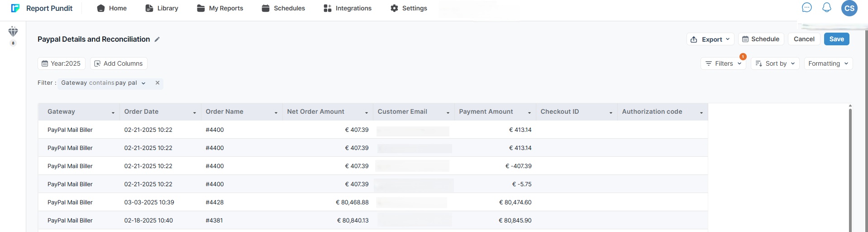This screenshot has width=868, height=232.
Task: Click the Gateway column header label
Action: click(x=61, y=111)
